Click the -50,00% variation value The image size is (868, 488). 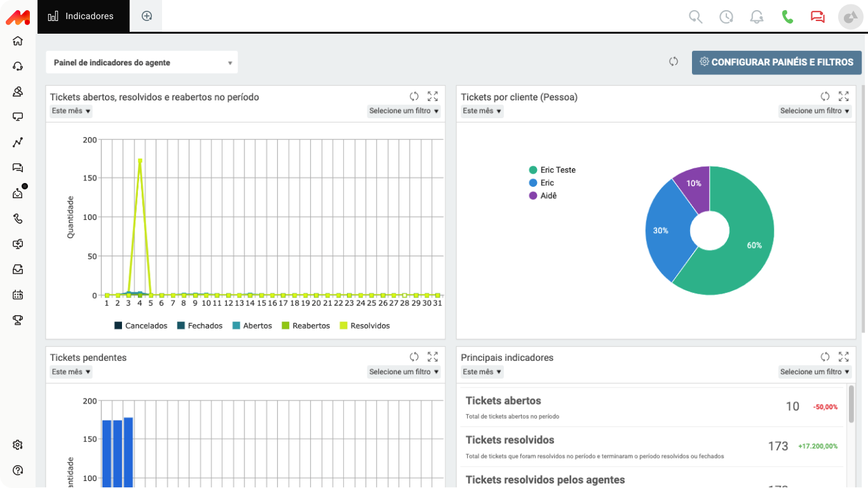825,407
